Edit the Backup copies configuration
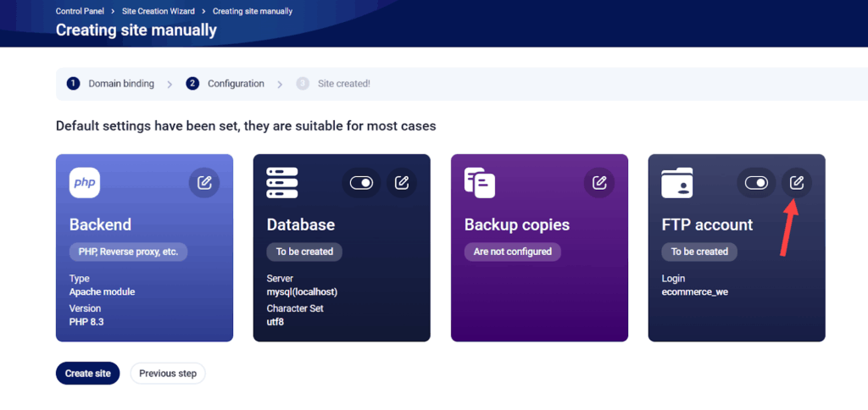Viewport: 868px width, 410px height. pos(599,182)
